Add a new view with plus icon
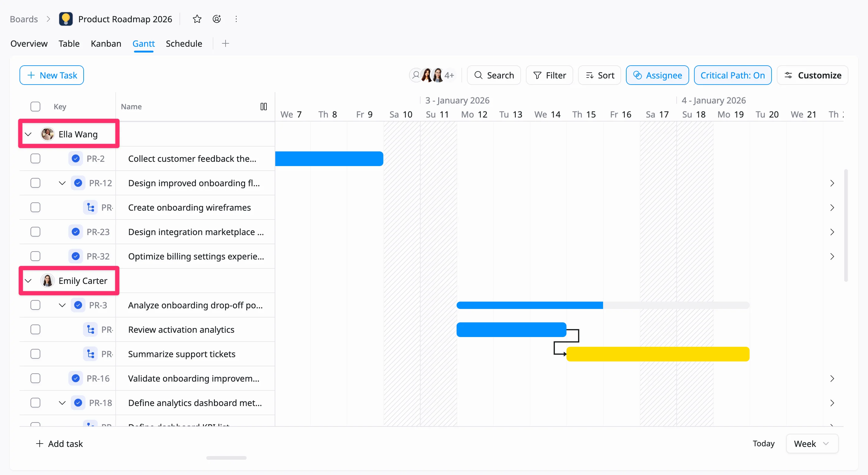The width and height of the screenshot is (868, 475). (226, 43)
